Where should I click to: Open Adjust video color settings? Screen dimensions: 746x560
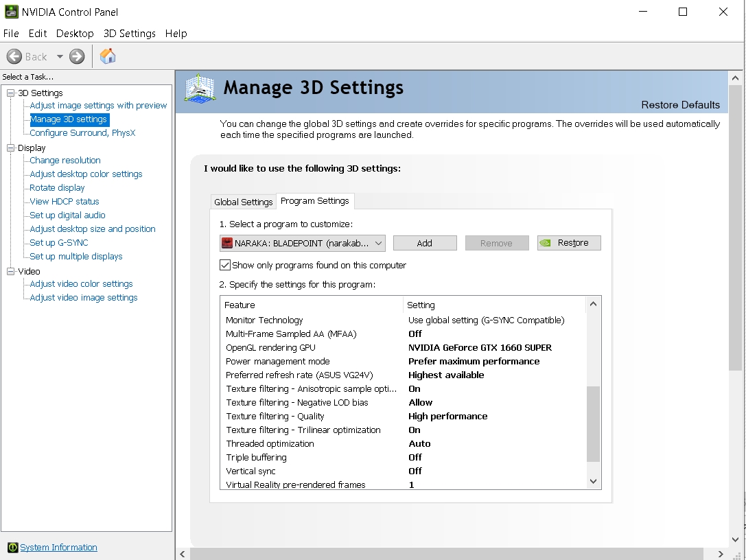[82, 283]
